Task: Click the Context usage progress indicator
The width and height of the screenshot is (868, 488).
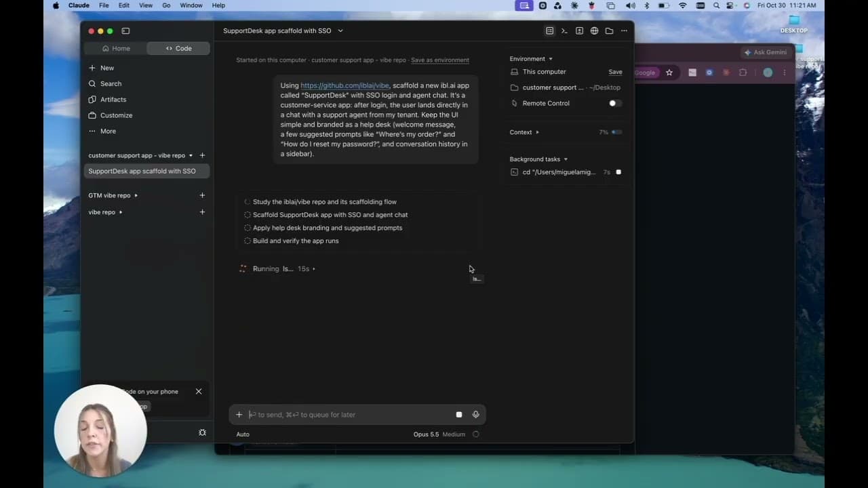Action: (x=616, y=132)
